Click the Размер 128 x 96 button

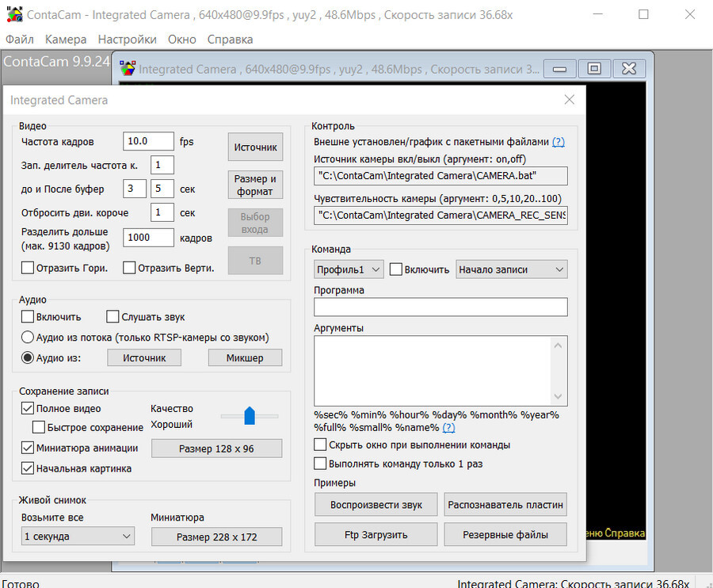pos(216,449)
